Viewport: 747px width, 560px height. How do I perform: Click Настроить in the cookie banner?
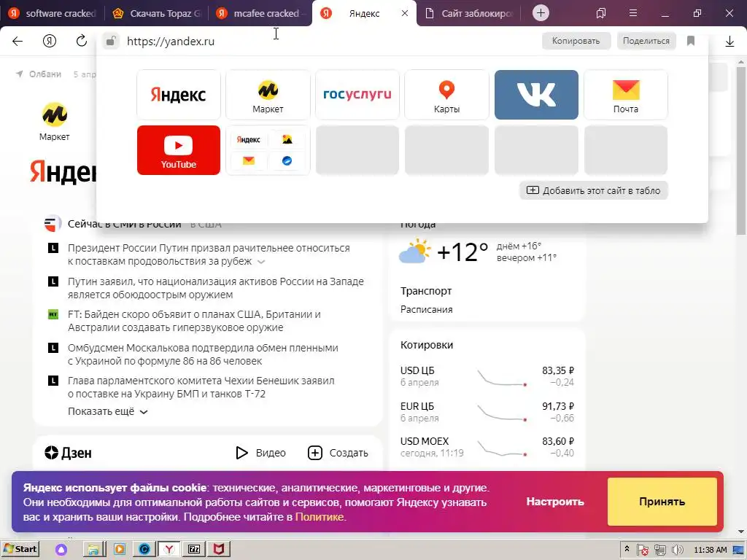pos(555,502)
